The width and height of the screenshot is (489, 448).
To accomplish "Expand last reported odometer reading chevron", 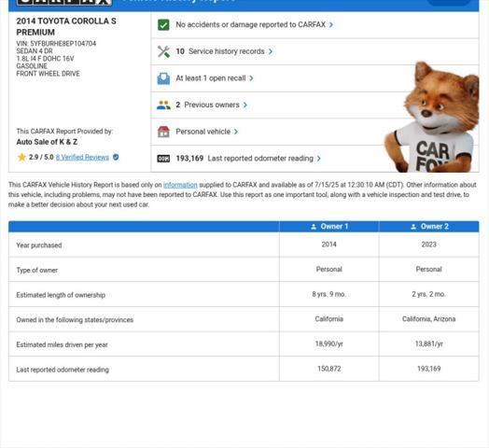I will tap(318, 159).
